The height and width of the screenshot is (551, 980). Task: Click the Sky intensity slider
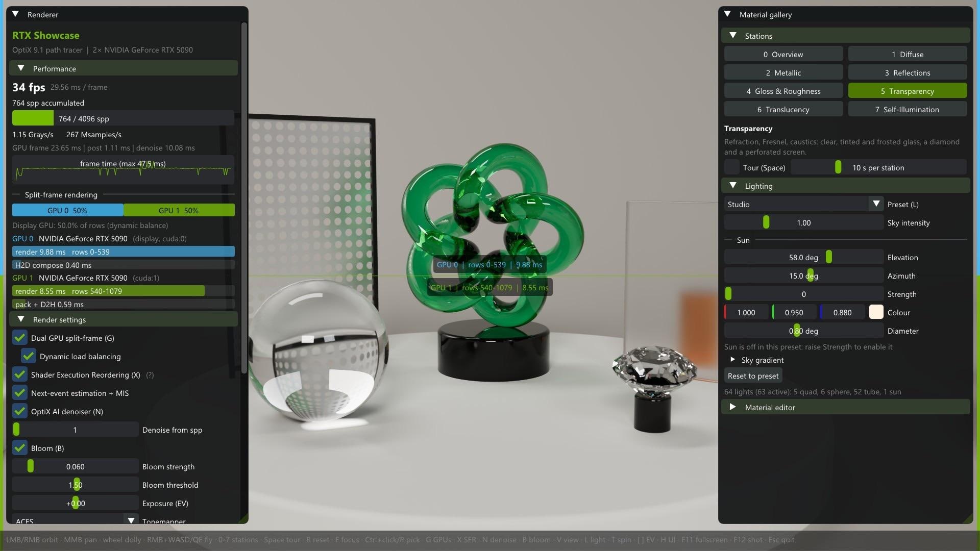pos(803,222)
